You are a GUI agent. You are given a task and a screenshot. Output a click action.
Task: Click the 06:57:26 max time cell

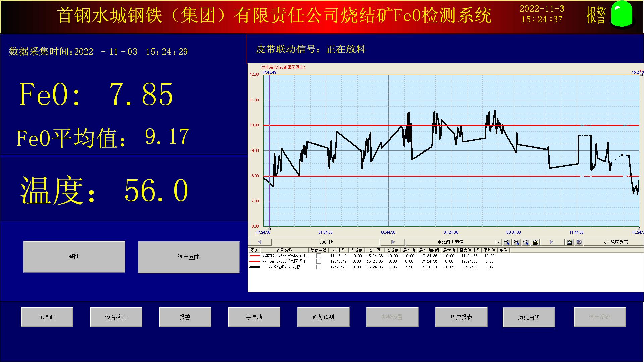coord(469,267)
